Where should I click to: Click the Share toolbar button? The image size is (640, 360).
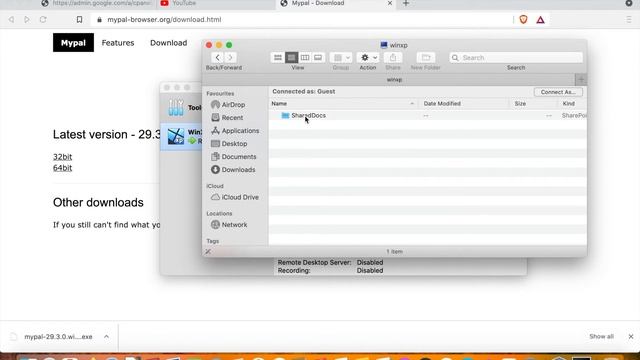click(393, 58)
